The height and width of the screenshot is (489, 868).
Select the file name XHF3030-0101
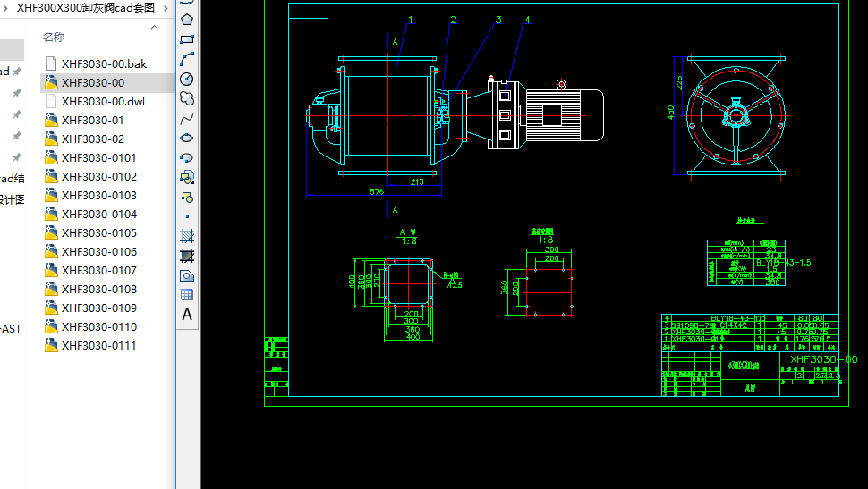coord(99,158)
